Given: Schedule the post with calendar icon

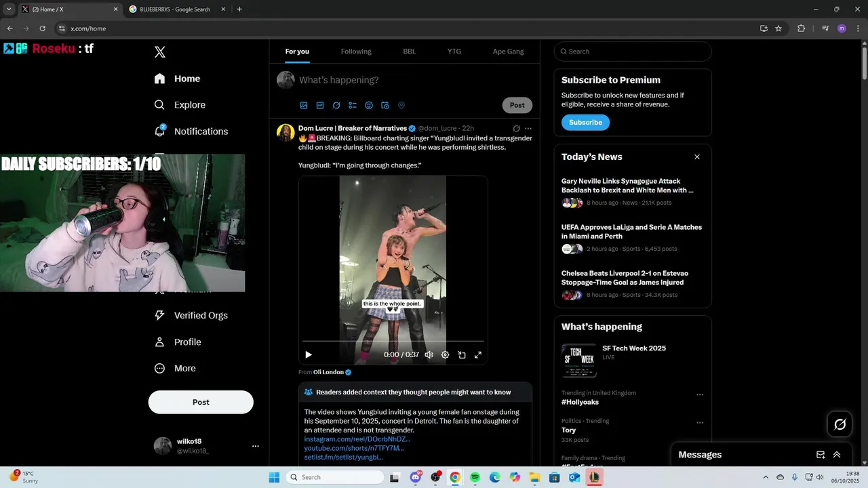Looking at the screenshot, I should (385, 105).
